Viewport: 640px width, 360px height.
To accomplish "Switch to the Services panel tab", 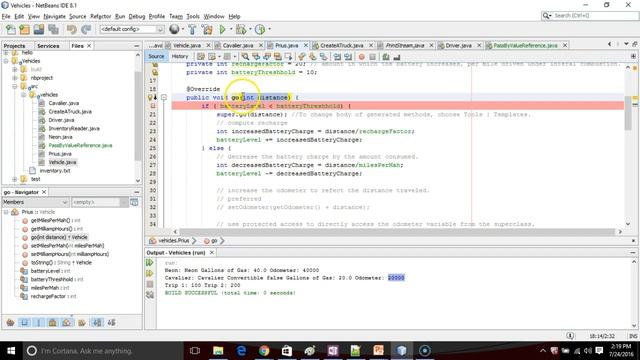I will [x=48, y=46].
